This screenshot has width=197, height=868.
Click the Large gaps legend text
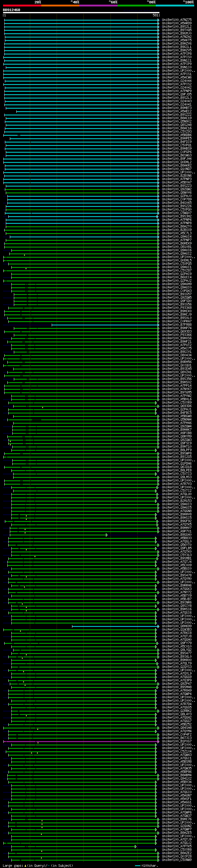(13, 865)
